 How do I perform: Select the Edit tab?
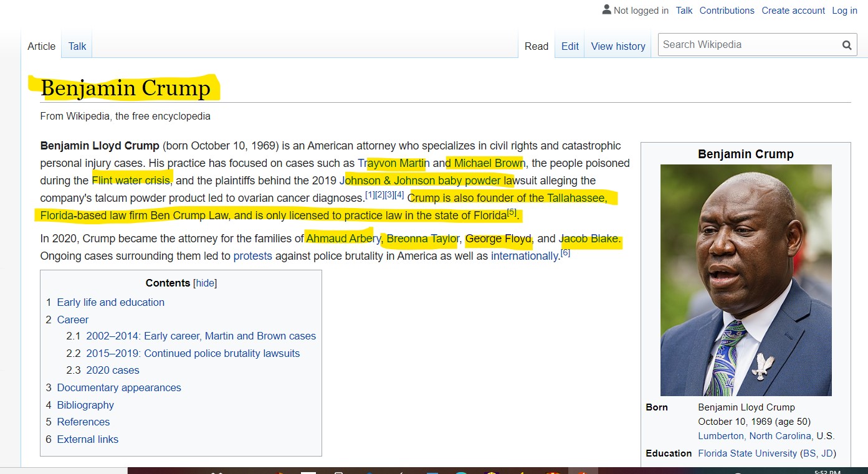click(570, 46)
